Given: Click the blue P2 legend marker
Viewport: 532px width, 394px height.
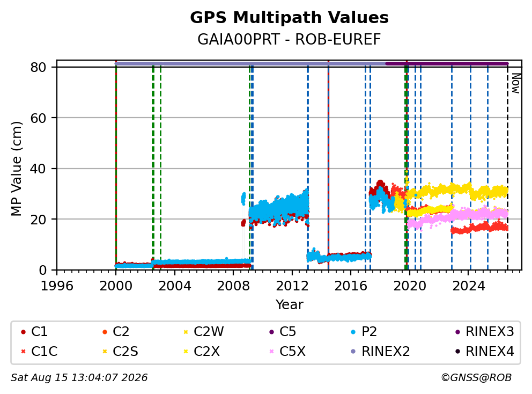Looking at the screenshot, I should tap(353, 332).
